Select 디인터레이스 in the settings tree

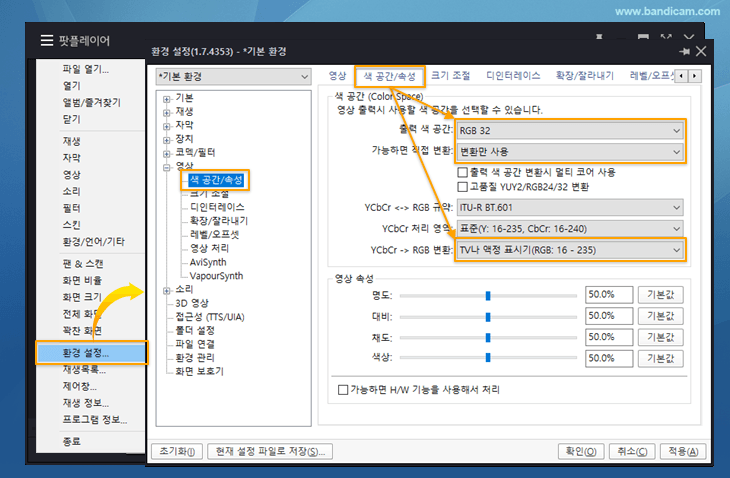pyautogui.click(x=217, y=207)
